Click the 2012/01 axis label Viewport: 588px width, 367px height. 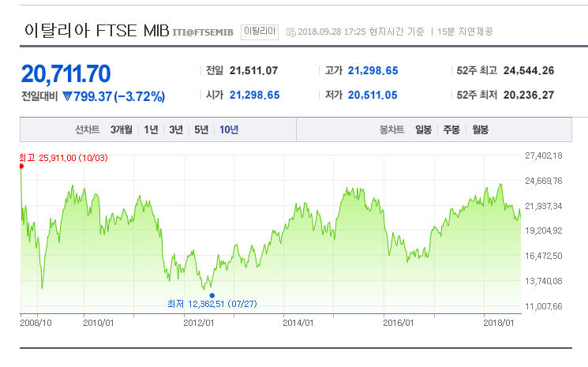(x=198, y=323)
